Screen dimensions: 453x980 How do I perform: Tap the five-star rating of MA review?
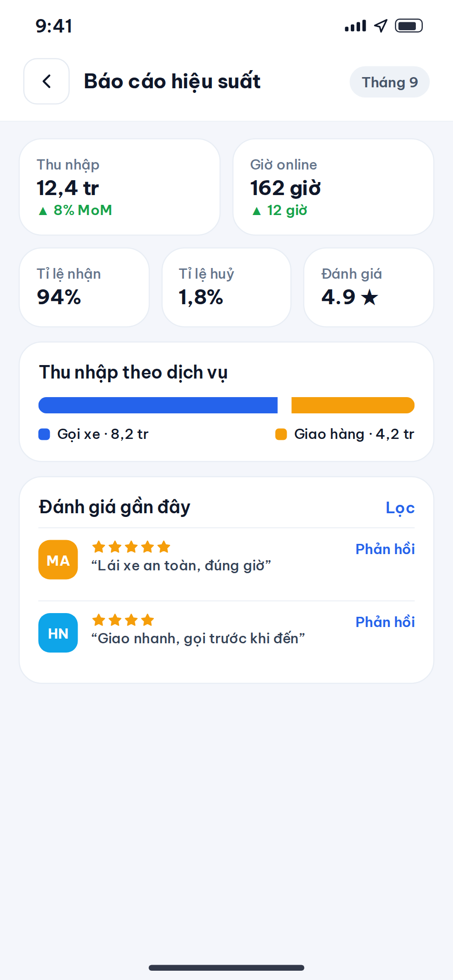131,547
